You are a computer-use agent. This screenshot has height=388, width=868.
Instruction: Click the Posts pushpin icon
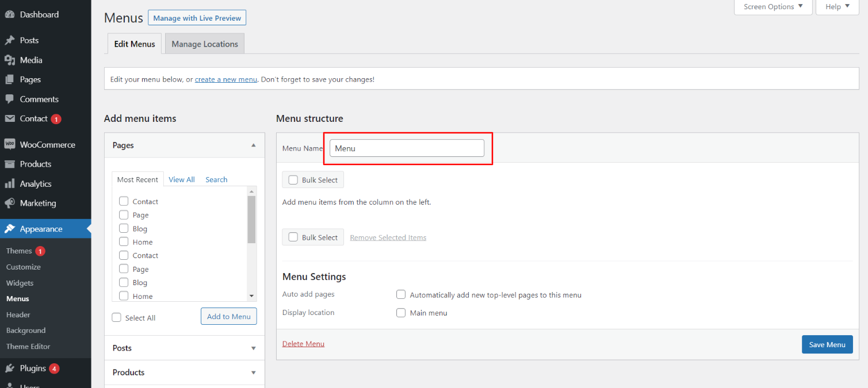(9, 40)
